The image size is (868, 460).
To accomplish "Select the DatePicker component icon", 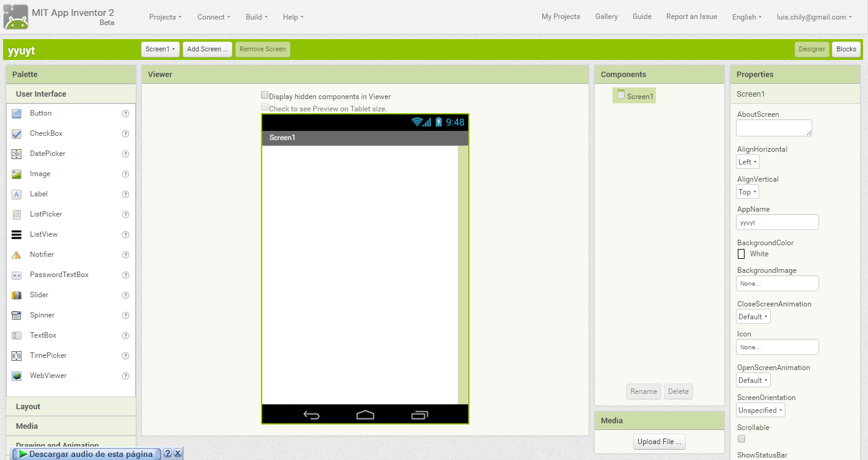I will (x=16, y=154).
